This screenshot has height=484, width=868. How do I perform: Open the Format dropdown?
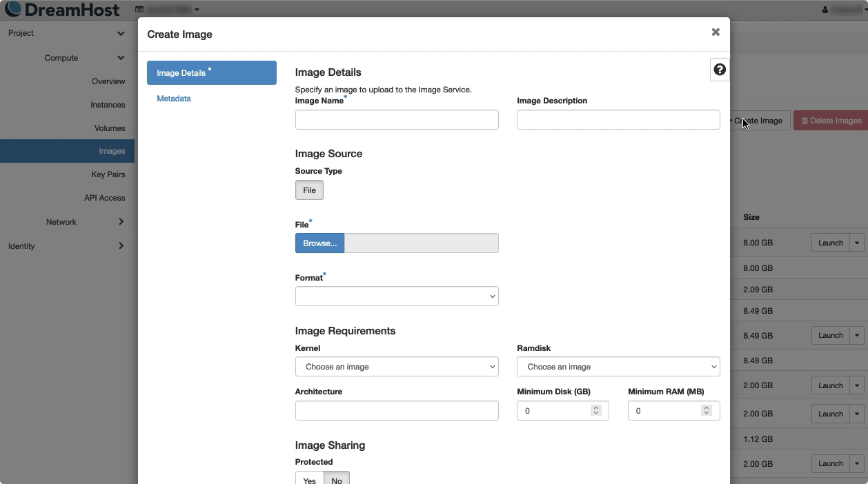click(397, 296)
